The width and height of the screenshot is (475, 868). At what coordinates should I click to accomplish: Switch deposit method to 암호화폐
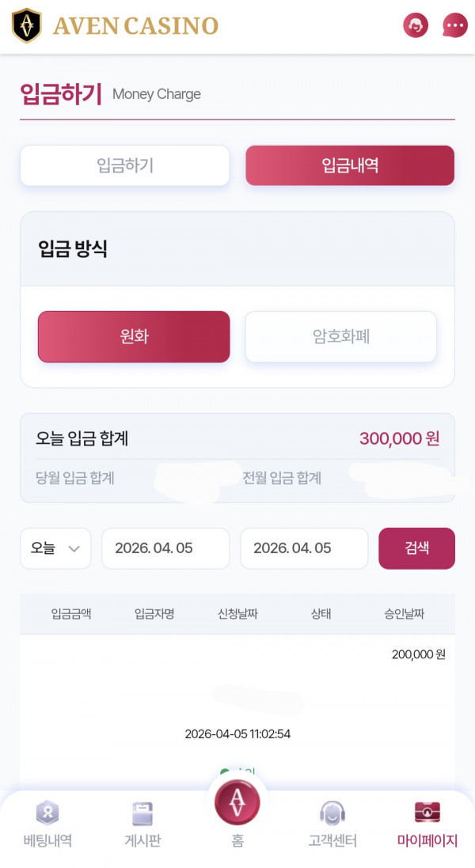point(340,336)
